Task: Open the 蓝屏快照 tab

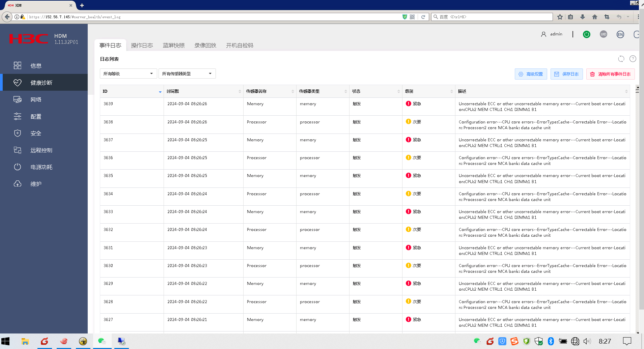Action: (x=173, y=45)
